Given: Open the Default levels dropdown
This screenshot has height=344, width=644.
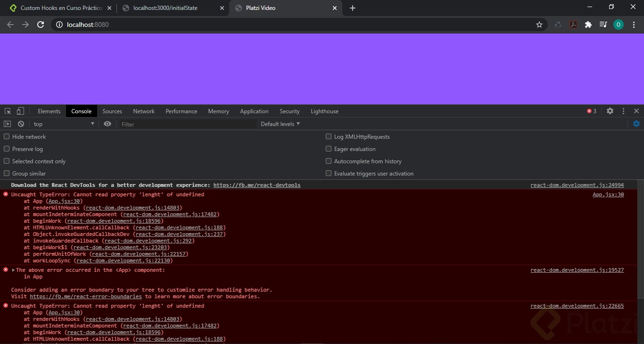Looking at the screenshot, I should [x=280, y=124].
